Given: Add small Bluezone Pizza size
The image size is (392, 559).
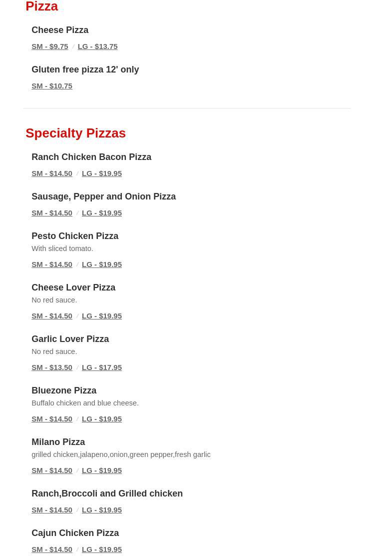Looking at the screenshot, I should [51, 419].
